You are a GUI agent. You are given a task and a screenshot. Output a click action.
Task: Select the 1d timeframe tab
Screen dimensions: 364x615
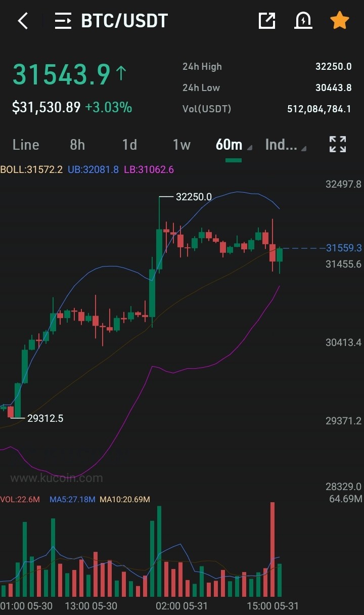coord(130,145)
